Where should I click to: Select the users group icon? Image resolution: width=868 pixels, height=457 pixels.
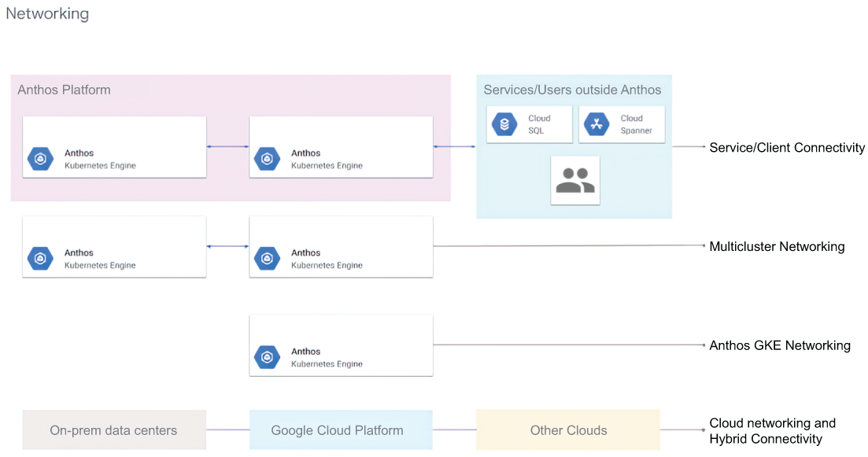[575, 180]
